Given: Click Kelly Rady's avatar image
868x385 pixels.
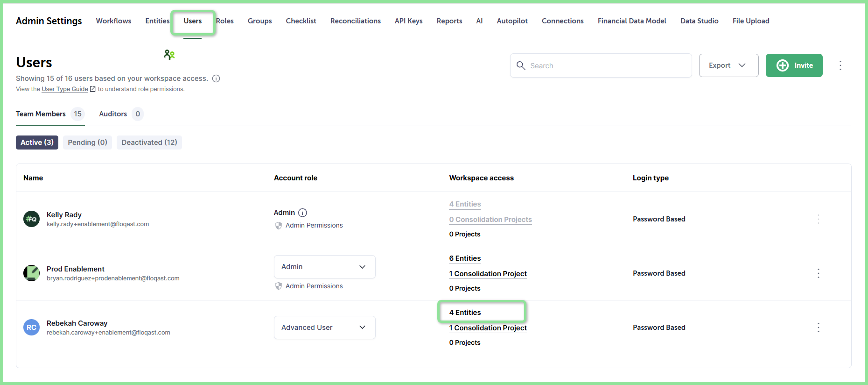Looking at the screenshot, I should tap(31, 219).
